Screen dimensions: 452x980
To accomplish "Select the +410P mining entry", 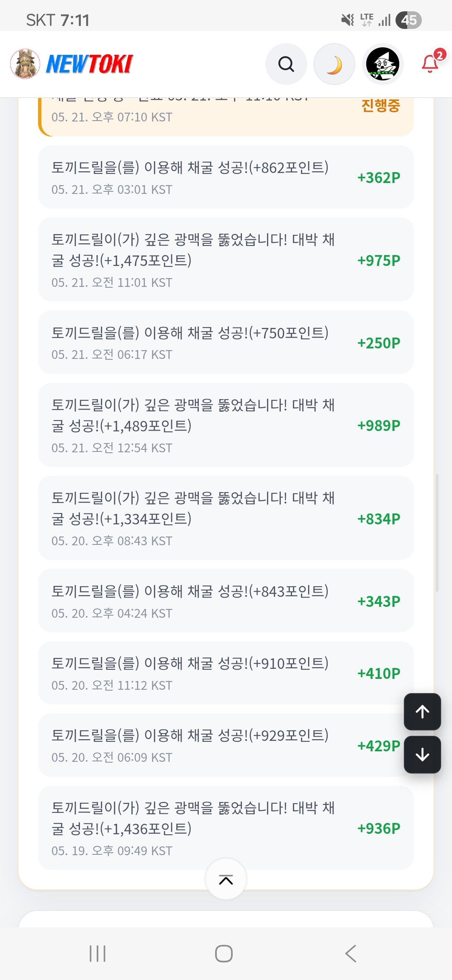I will click(x=226, y=673).
